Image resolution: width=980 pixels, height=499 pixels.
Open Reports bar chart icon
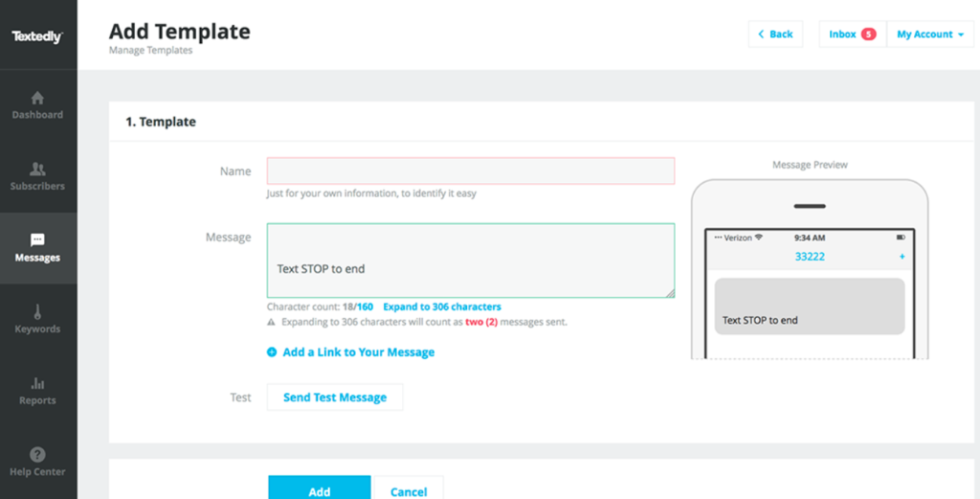(x=37, y=383)
